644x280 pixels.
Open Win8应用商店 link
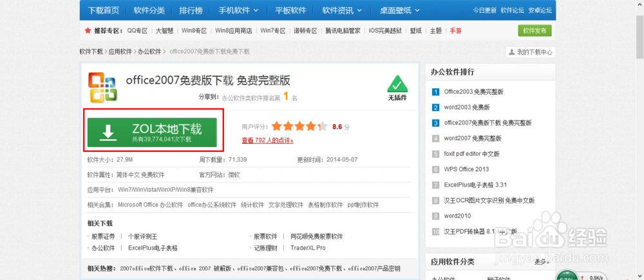tap(233, 31)
